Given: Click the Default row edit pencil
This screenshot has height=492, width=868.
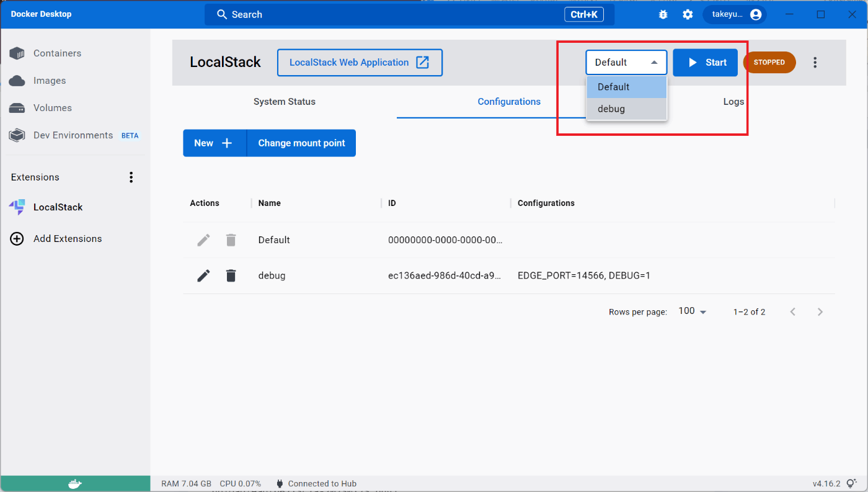Looking at the screenshot, I should [x=203, y=239].
